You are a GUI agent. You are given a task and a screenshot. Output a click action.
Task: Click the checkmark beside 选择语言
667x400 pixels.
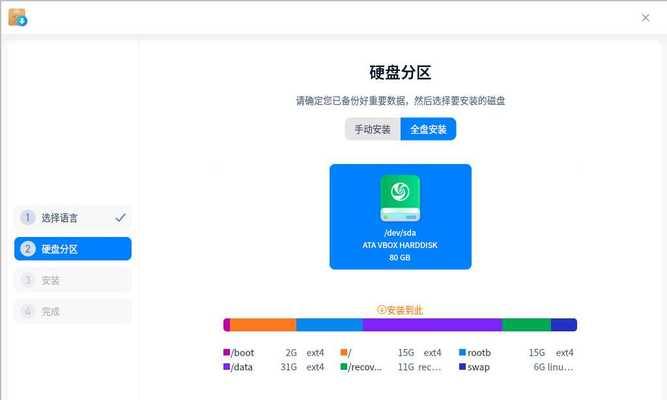pos(120,217)
